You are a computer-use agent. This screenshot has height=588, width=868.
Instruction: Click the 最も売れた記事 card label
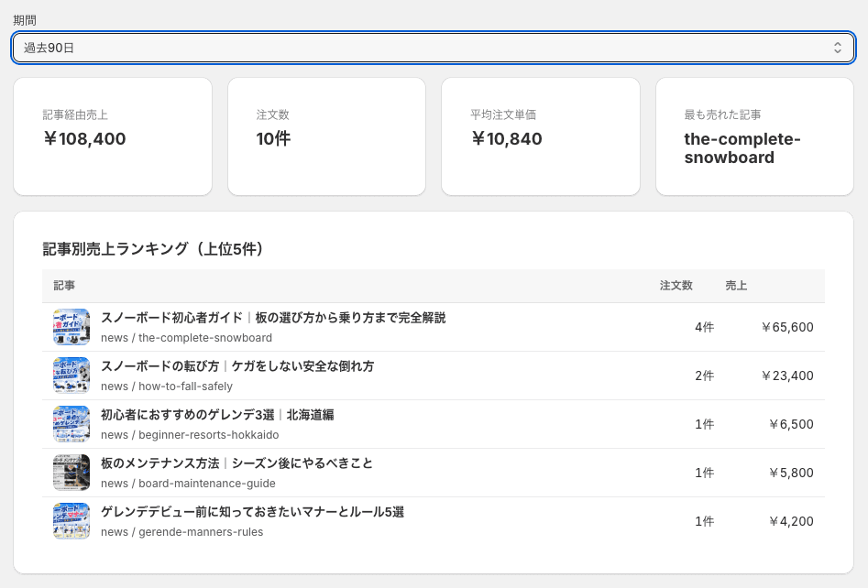722,114
